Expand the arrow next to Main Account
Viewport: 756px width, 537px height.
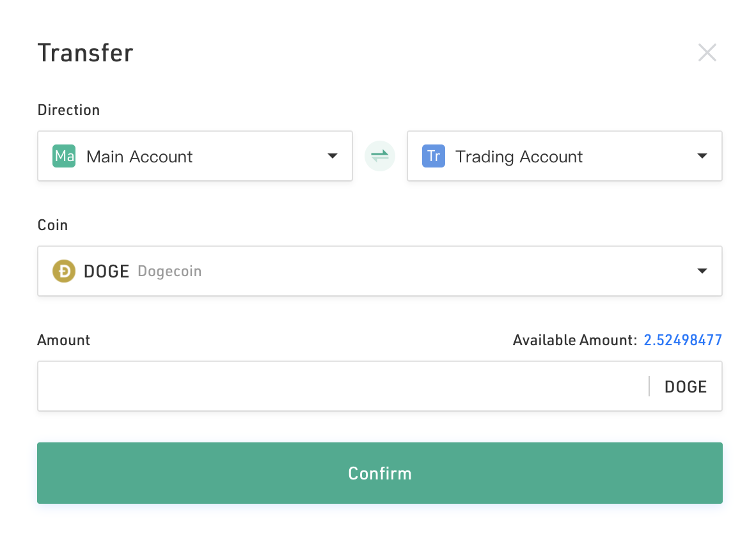click(x=332, y=156)
